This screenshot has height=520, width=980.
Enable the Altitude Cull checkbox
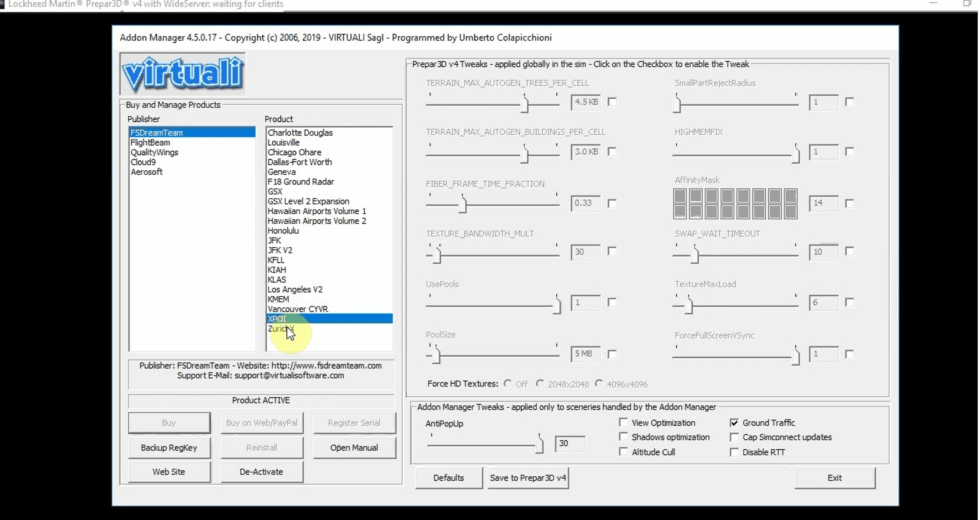pos(623,452)
